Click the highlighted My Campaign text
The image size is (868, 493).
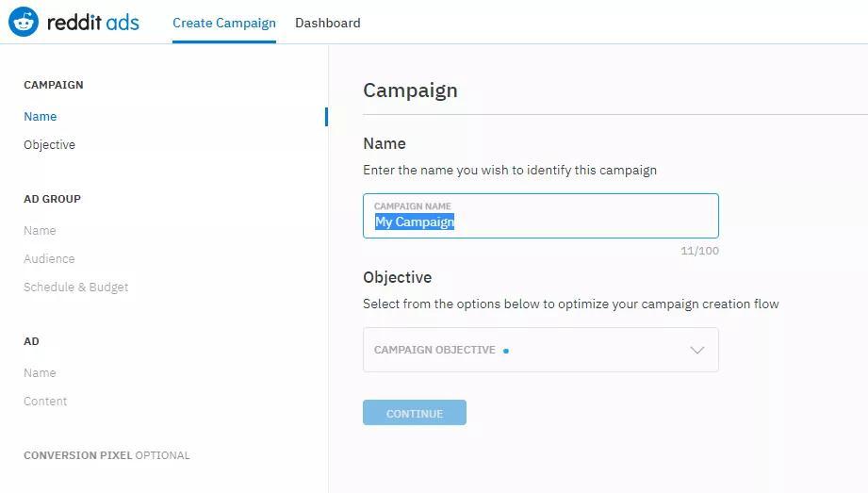[415, 222]
